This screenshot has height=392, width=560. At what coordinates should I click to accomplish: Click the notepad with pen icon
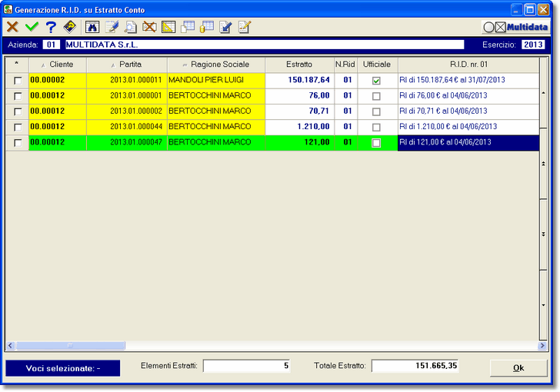pos(112,27)
